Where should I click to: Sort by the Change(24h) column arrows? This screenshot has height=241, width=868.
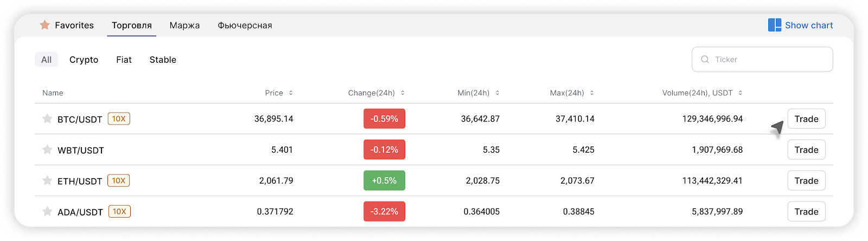pos(403,93)
